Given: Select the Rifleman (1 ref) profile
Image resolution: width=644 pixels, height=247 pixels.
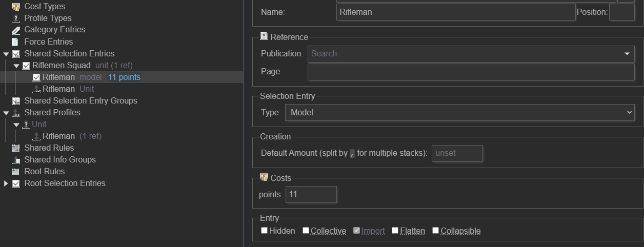Looking at the screenshot, I should [x=72, y=136].
